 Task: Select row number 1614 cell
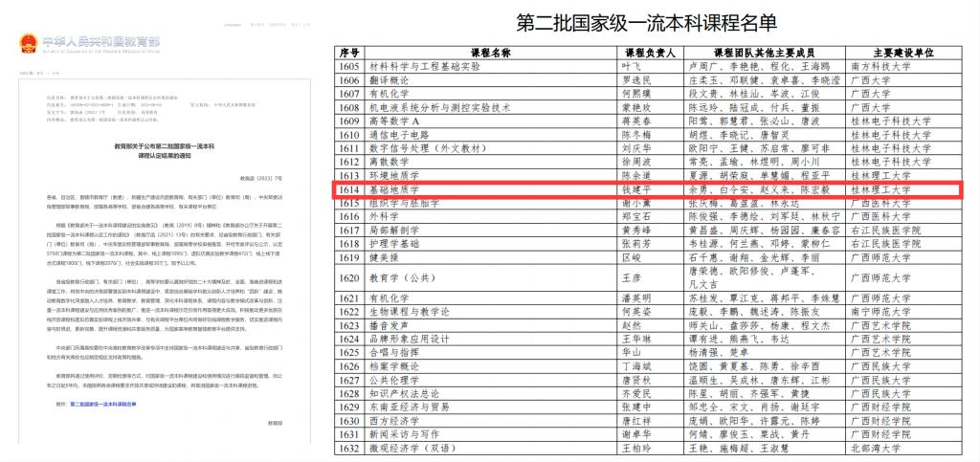(349, 190)
